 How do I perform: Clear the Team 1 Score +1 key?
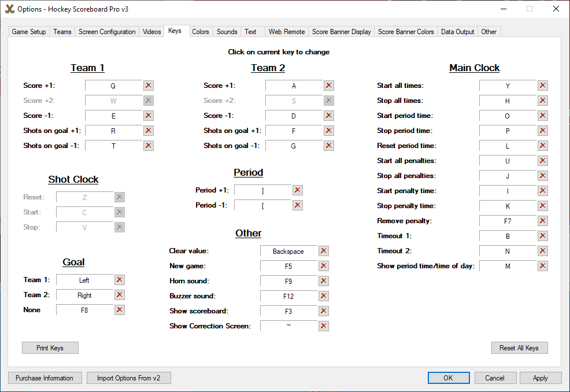(x=149, y=86)
